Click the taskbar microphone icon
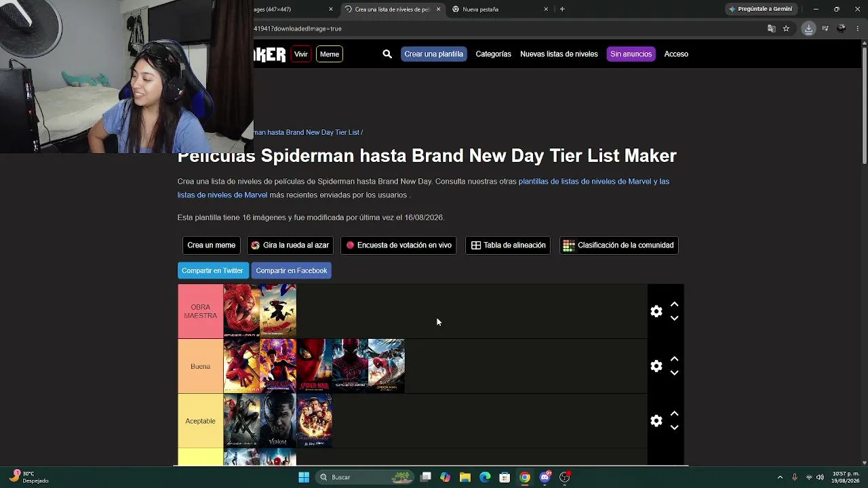 pyautogui.click(x=795, y=477)
